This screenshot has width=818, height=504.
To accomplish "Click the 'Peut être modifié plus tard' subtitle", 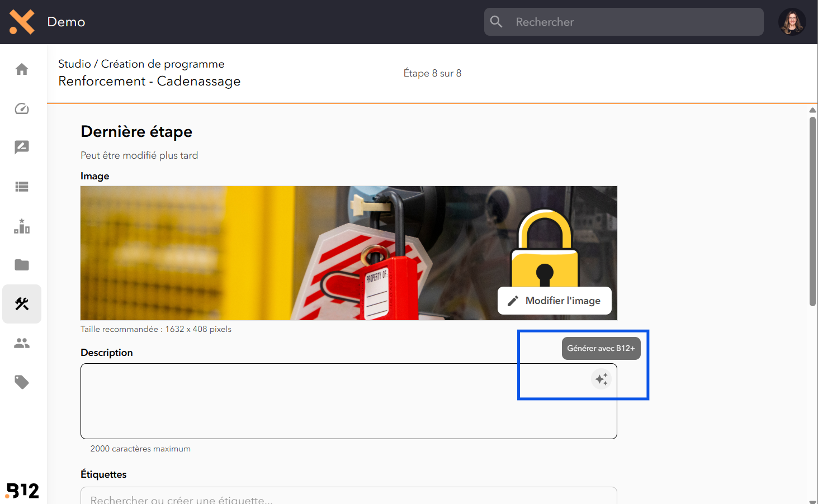I will tap(139, 155).
